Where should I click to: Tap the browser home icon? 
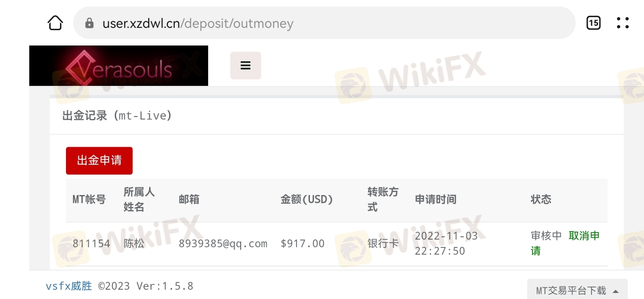click(x=55, y=23)
